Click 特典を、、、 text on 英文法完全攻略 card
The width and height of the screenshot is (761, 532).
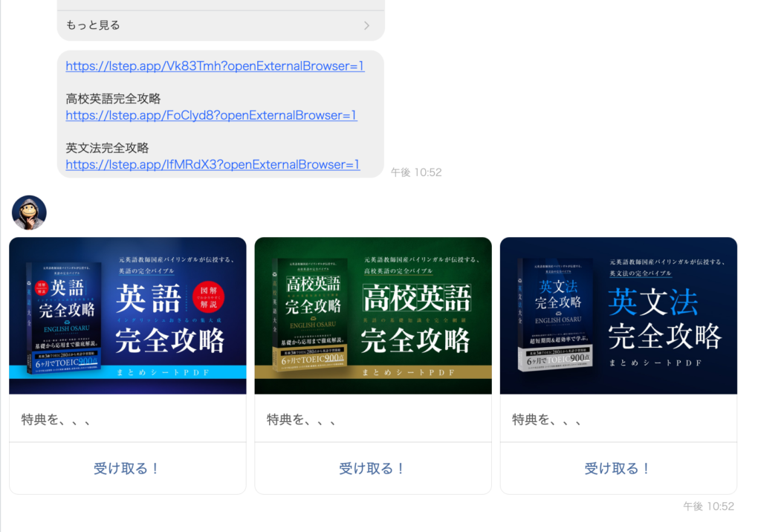point(547,419)
